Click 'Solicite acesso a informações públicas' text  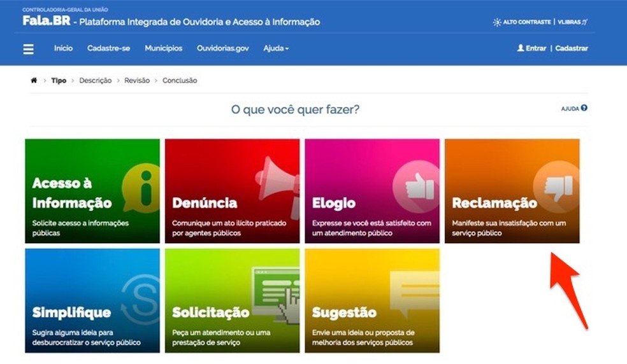click(80, 228)
